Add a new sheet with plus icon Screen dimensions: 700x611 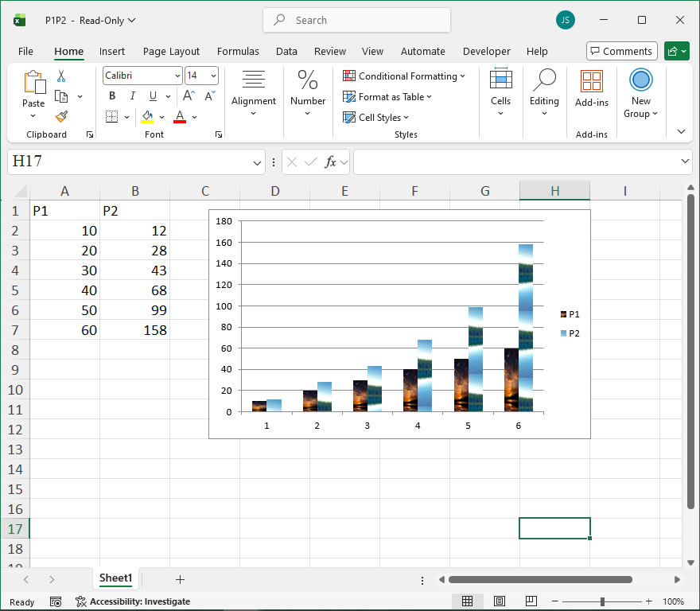(180, 579)
